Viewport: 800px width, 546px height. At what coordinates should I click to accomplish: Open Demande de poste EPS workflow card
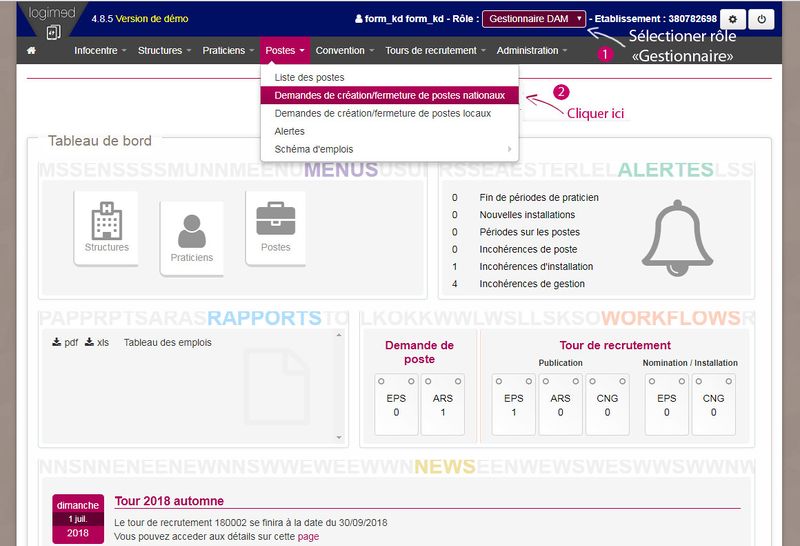(x=396, y=405)
